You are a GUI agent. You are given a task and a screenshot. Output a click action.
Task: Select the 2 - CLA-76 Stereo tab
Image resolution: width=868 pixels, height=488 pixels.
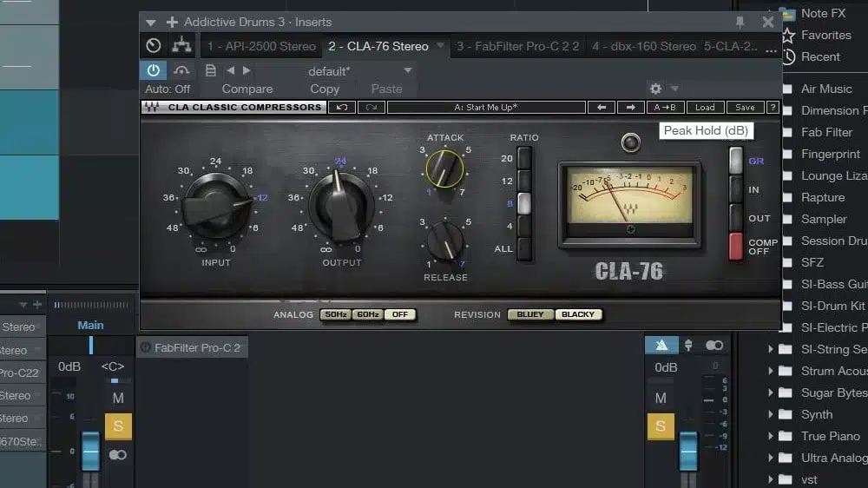pyautogui.click(x=378, y=47)
